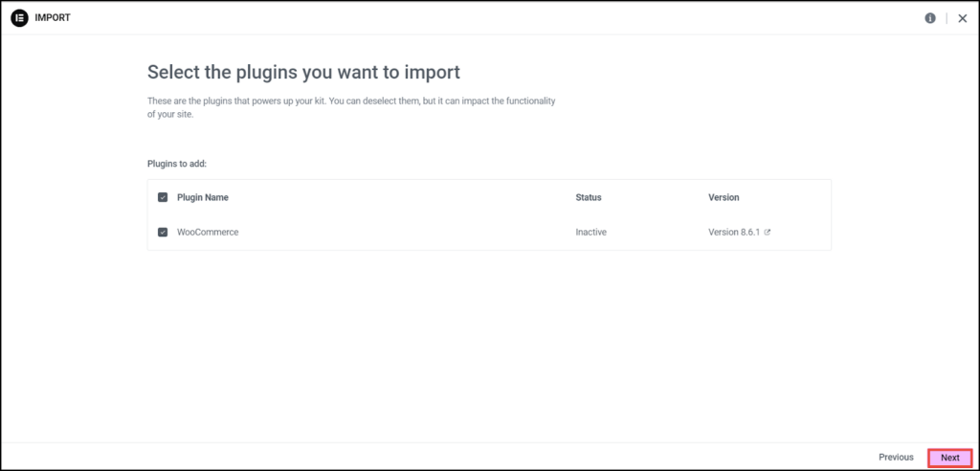Open WooCommerce version external link icon
Viewport: 980px width, 471px height.
coord(768,232)
